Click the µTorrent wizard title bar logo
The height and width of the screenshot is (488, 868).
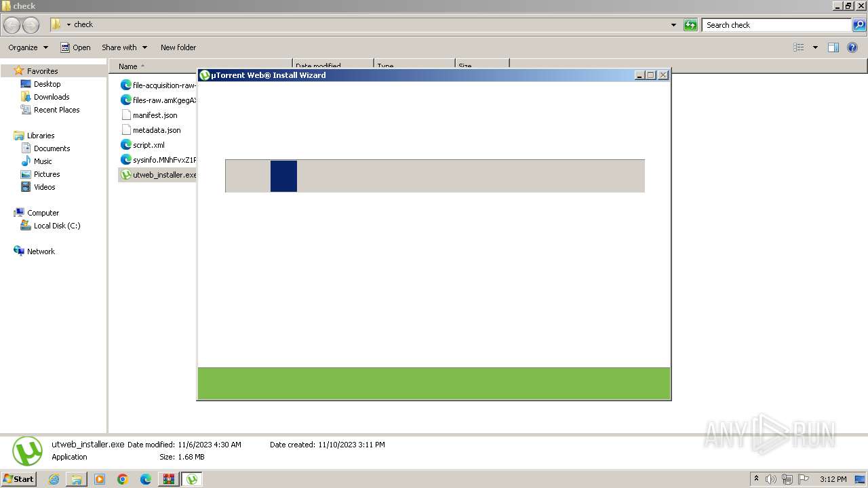[x=205, y=75]
